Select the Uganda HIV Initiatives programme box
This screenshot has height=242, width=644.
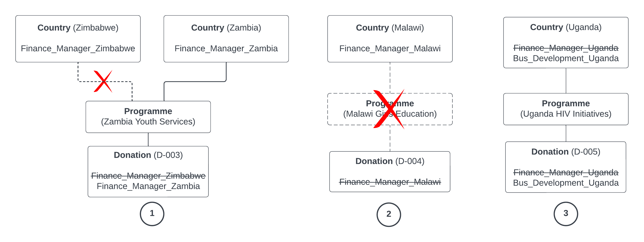coord(566,109)
